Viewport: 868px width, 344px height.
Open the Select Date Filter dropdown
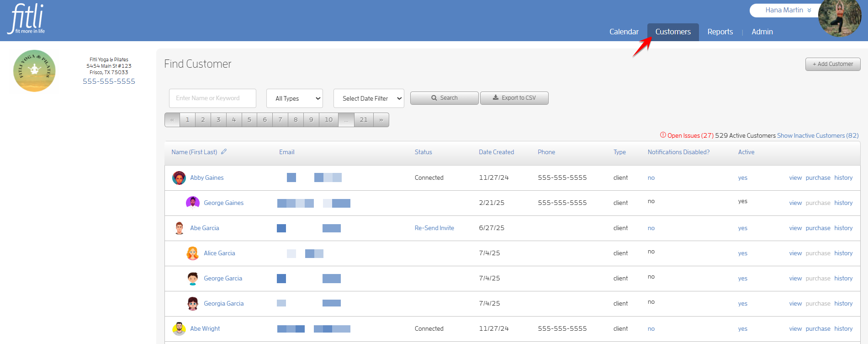pyautogui.click(x=369, y=98)
